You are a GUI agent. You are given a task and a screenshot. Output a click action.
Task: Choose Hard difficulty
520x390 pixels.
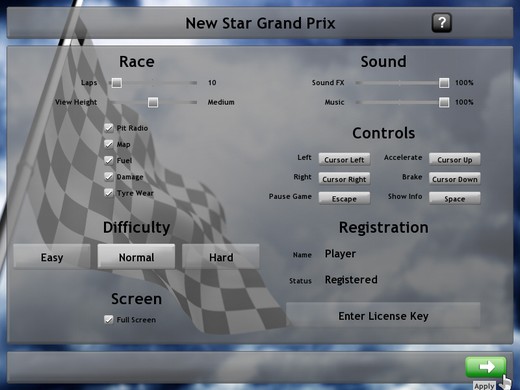click(x=221, y=257)
